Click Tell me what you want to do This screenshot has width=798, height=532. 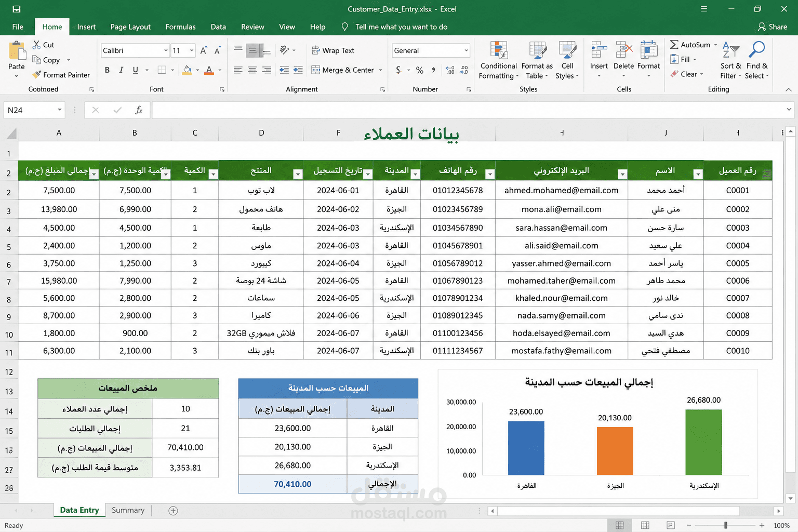click(401, 27)
